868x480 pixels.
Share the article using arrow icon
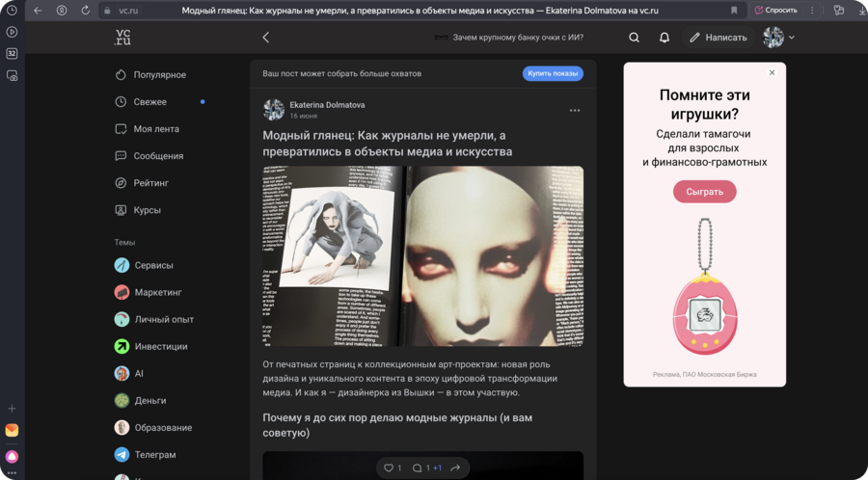tap(455, 468)
